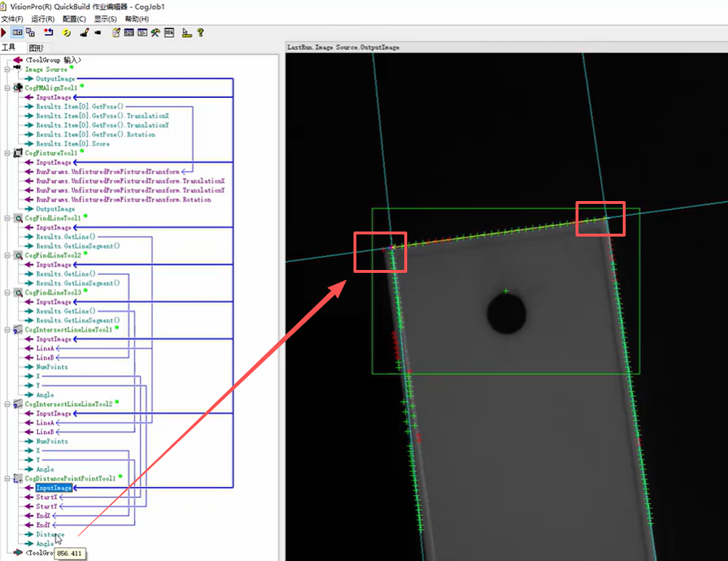Viewport: 728px width, 561px height.
Task: Open the 帮助(H) menu
Action: (x=137, y=19)
